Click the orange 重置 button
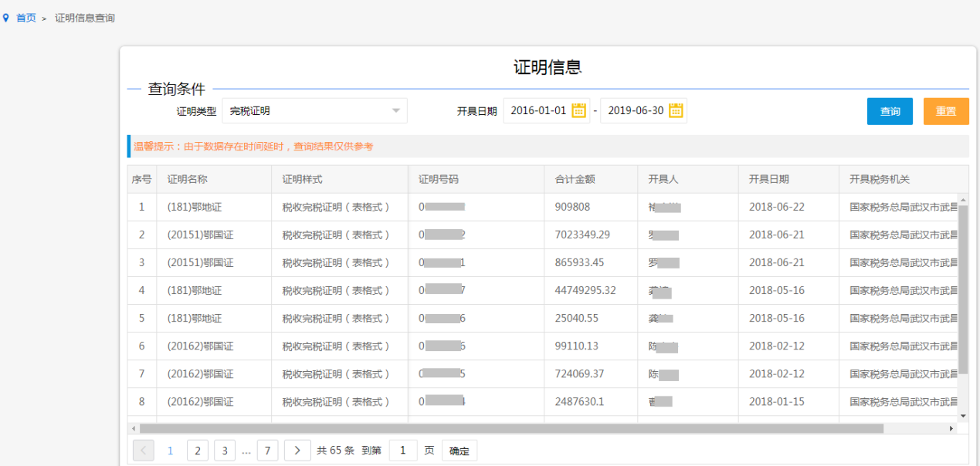The image size is (980, 466). point(946,111)
